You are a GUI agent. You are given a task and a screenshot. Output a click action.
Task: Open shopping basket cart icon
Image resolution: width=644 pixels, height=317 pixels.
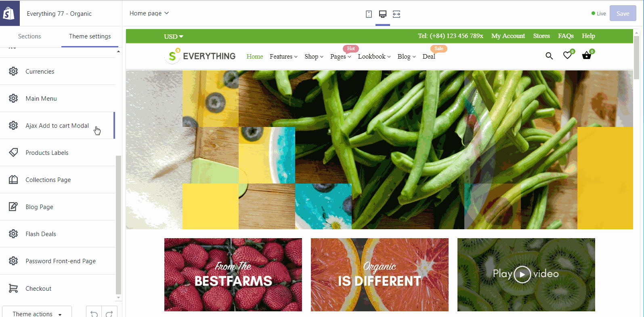click(587, 55)
